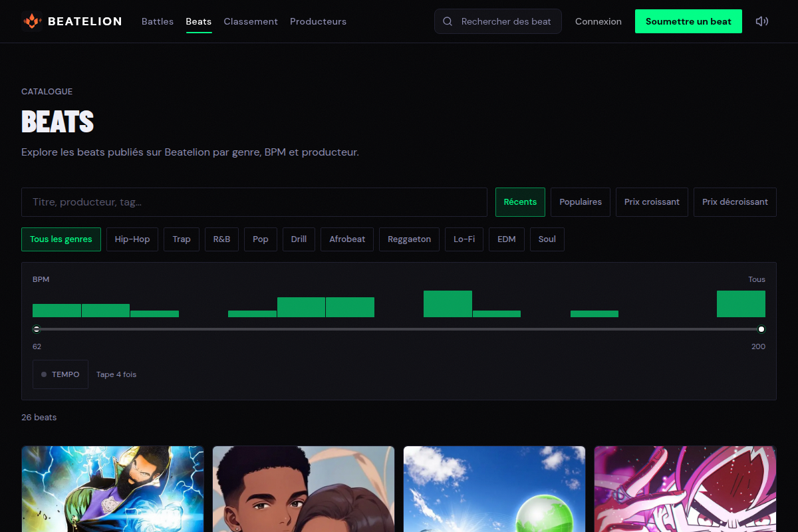Click the minimum BPM slider handle
This screenshot has width=798, height=532.
[37, 329]
